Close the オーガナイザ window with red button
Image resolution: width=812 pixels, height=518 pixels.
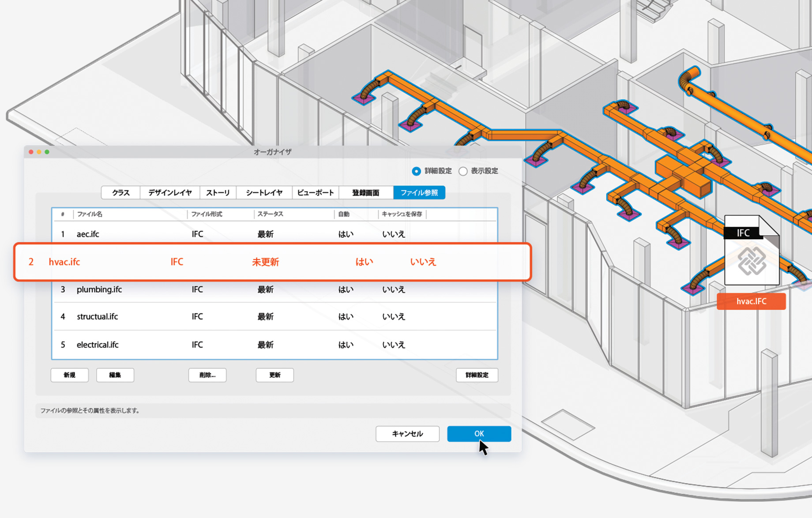tap(31, 152)
